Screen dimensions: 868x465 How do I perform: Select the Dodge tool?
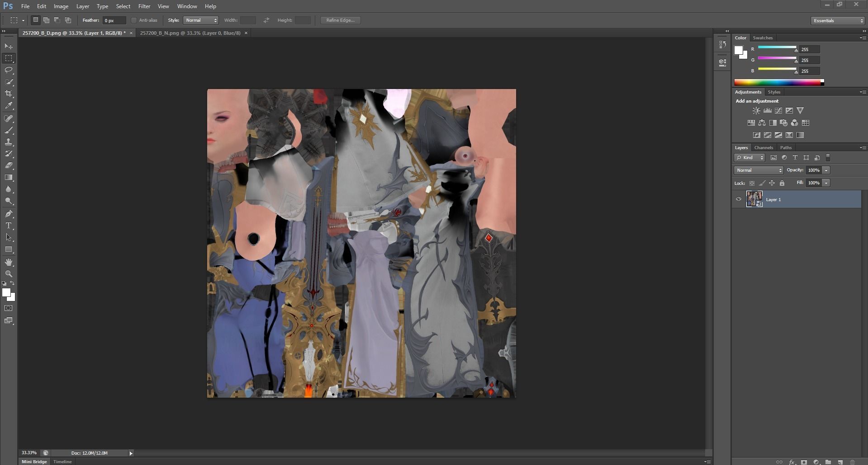tap(9, 201)
